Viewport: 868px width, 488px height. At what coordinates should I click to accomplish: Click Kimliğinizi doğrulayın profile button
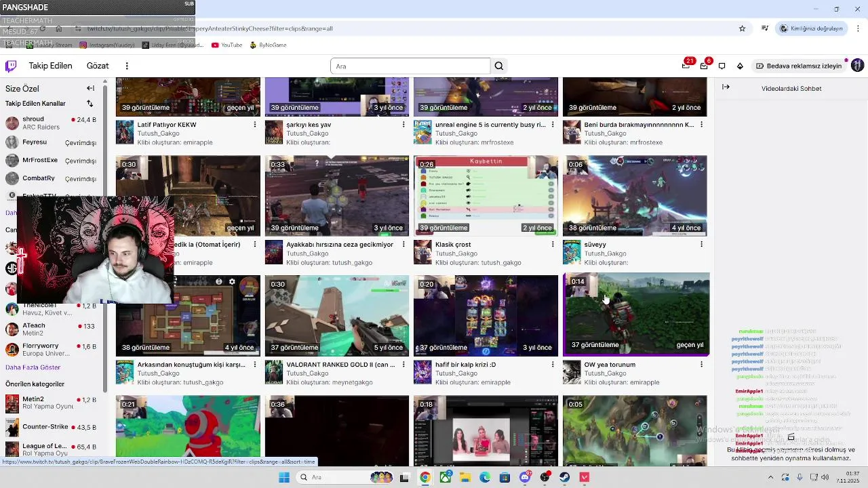click(811, 28)
